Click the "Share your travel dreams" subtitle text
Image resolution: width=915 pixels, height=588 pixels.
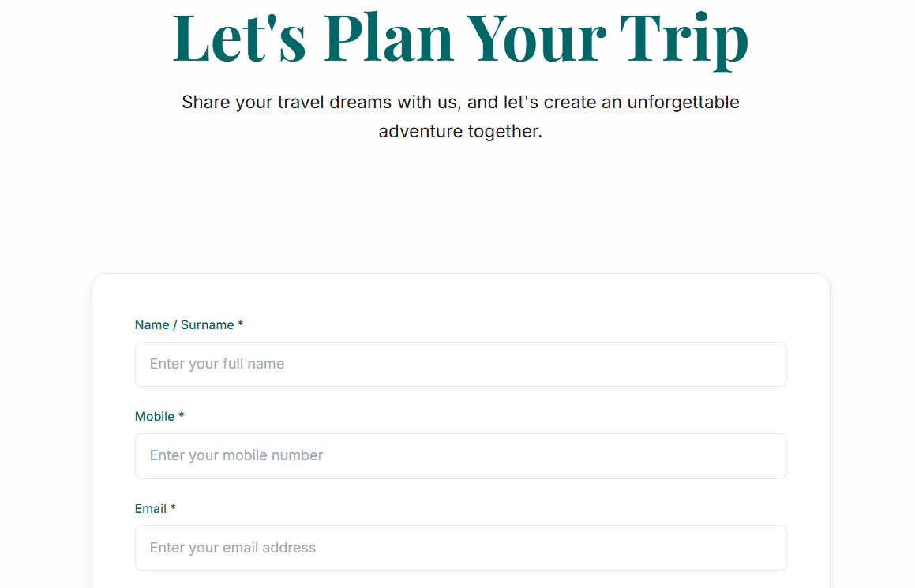click(x=460, y=102)
